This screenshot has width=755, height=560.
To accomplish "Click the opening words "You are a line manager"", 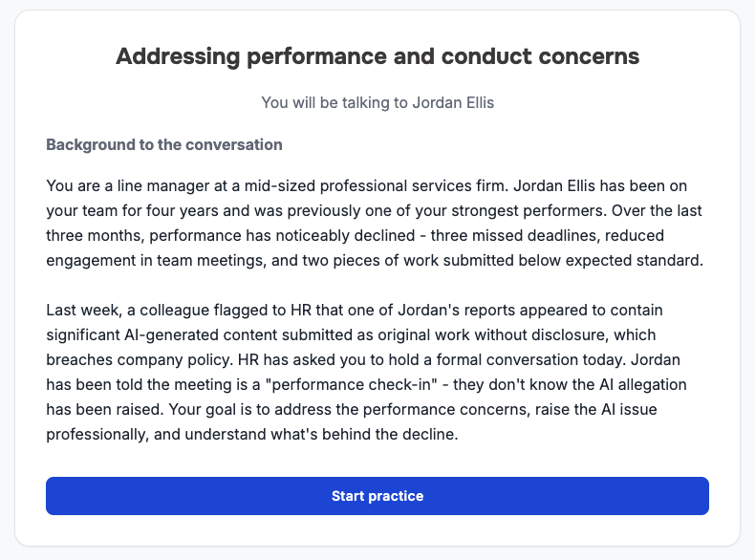I will (x=126, y=184).
